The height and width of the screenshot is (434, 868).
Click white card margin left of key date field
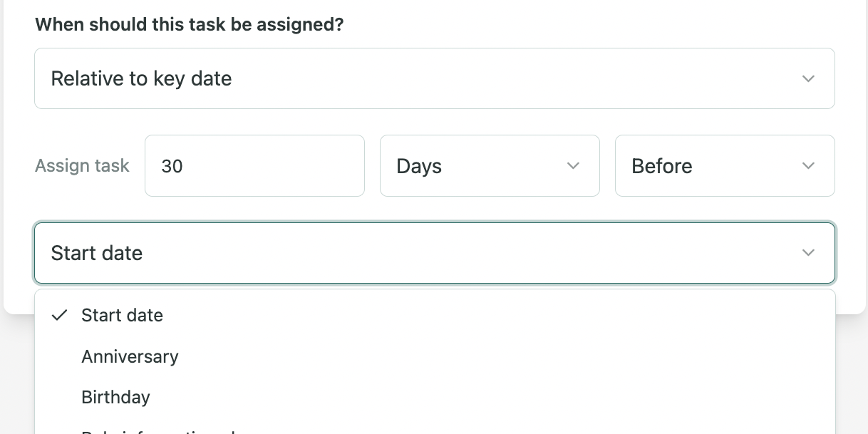pos(19,253)
